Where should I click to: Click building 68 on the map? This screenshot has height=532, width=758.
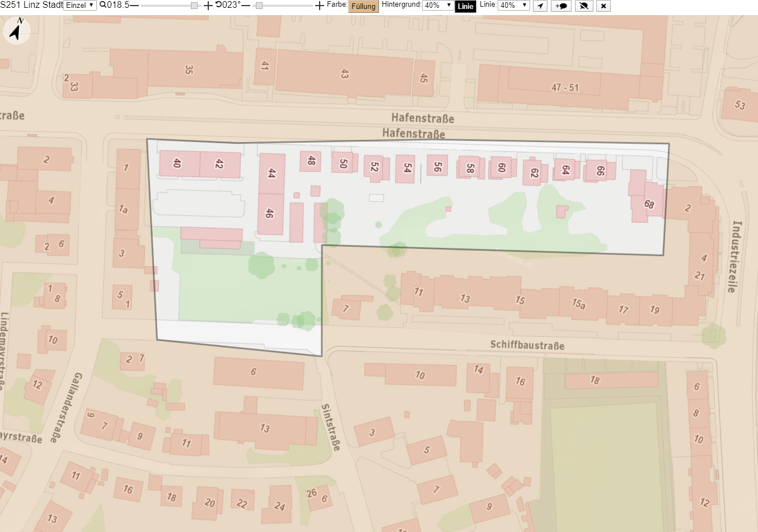point(647,203)
